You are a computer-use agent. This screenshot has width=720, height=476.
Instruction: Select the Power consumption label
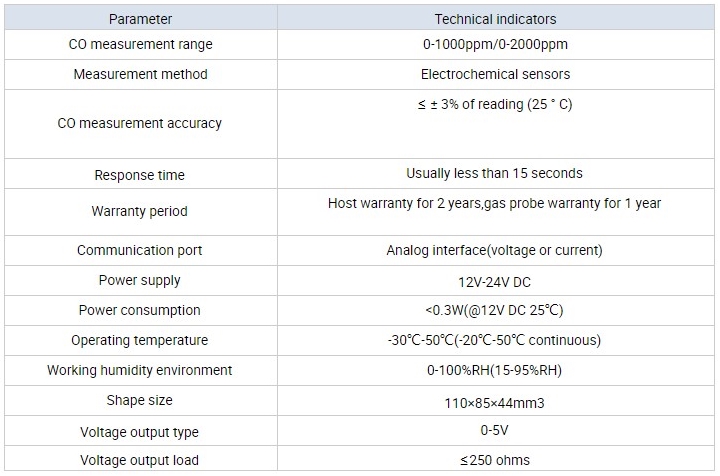click(140, 311)
